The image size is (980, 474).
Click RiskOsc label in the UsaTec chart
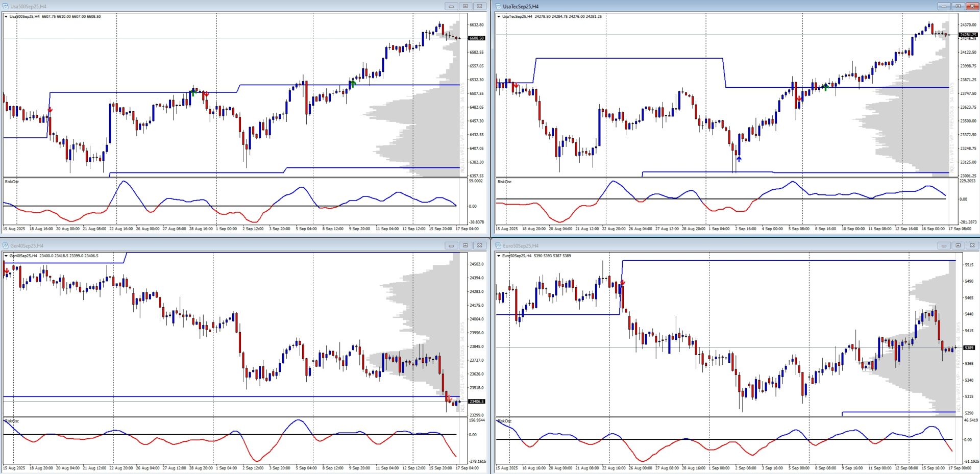504,182
